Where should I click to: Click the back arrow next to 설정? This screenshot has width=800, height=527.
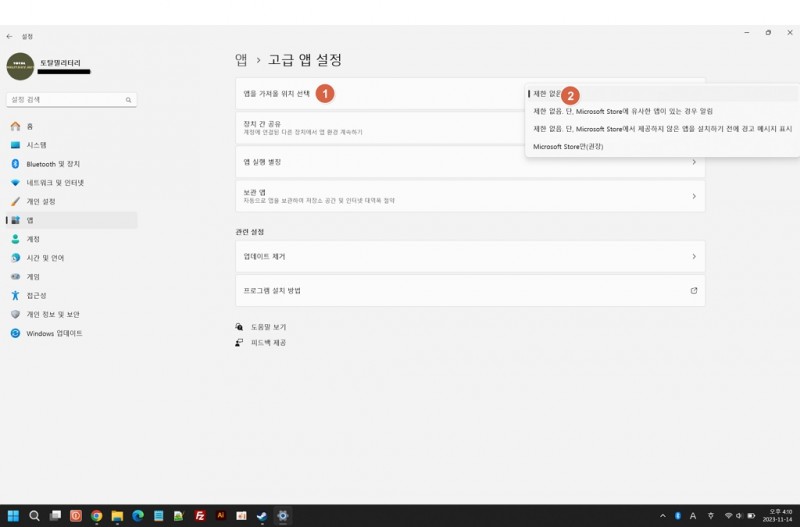pyautogui.click(x=9, y=37)
